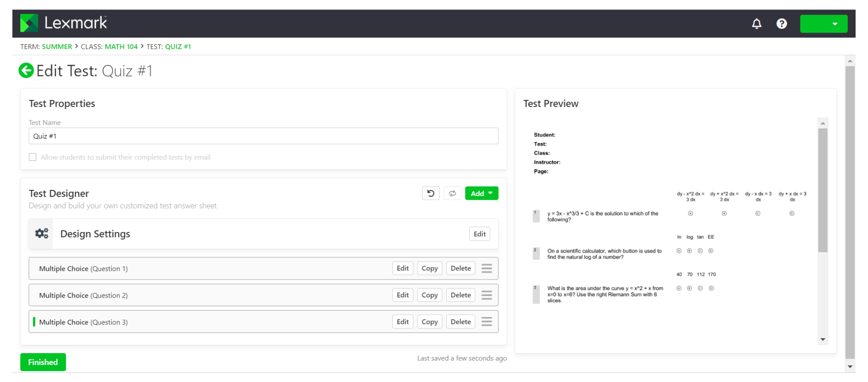Viewport: 868px width, 382px height.
Task: Select answer C bubble for question 1 preview
Action: (758, 214)
